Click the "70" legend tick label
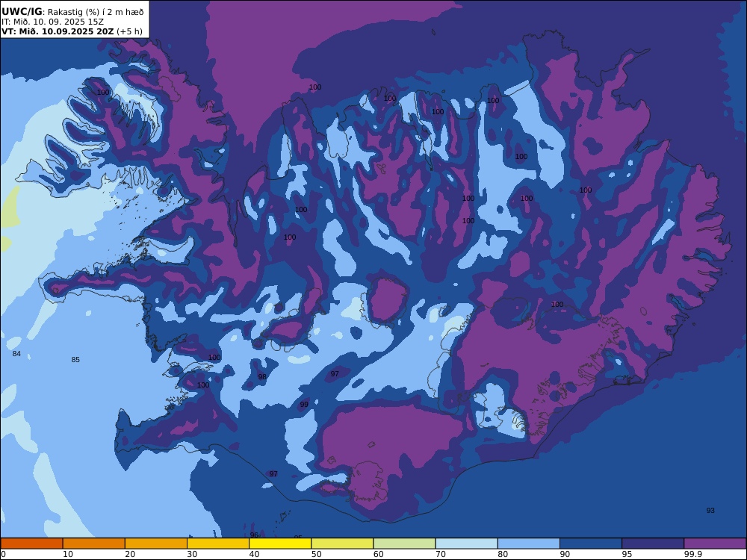Viewport: 747px width, 560px height. click(441, 554)
